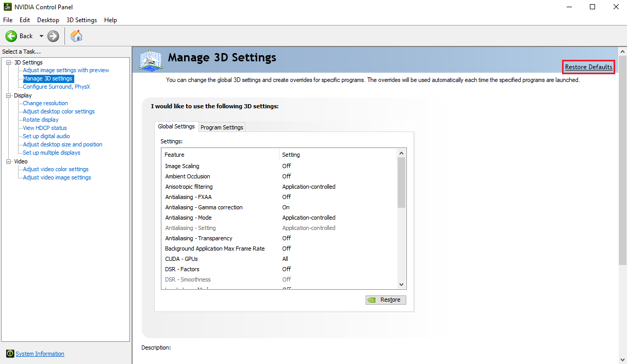Click main page scroll up arrow
The image size is (627, 364).
622,52
